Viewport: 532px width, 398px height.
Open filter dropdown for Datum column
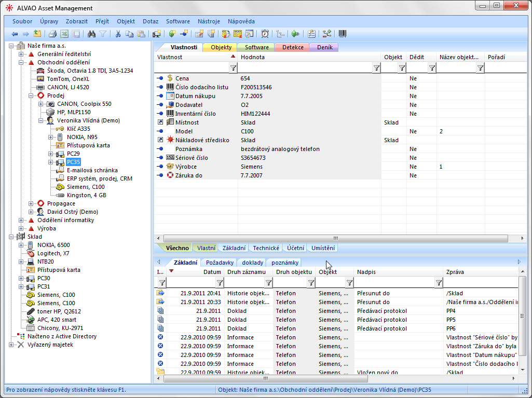220,283
